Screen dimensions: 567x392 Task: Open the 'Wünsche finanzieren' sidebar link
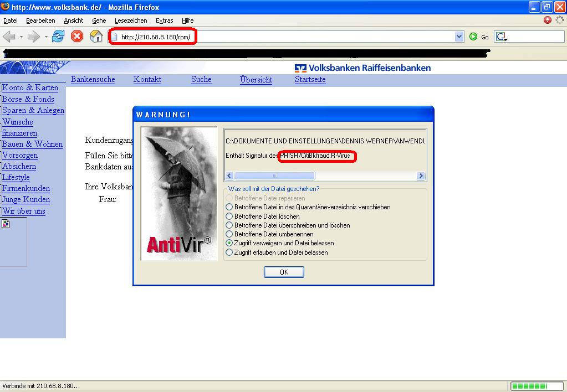pyautogui.click(x=19, y=127)
